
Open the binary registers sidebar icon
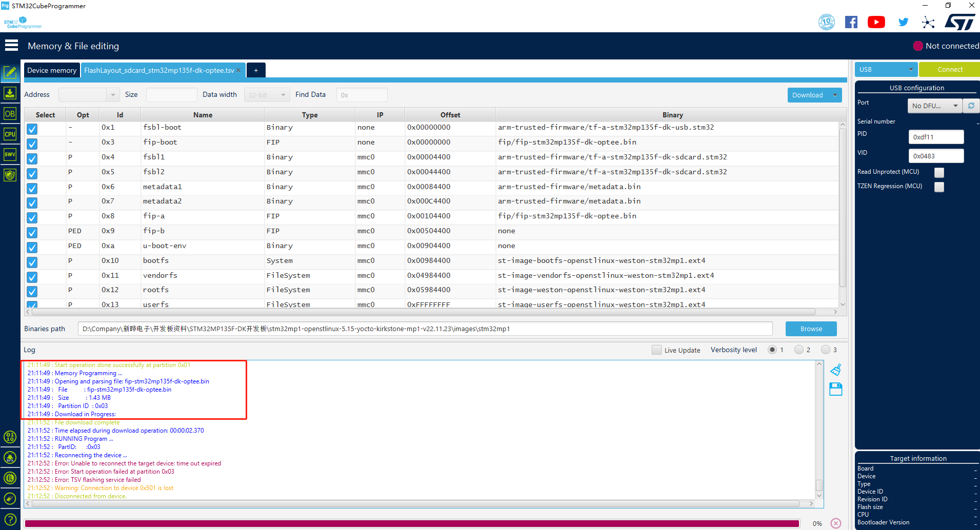[x=10, y=437]
